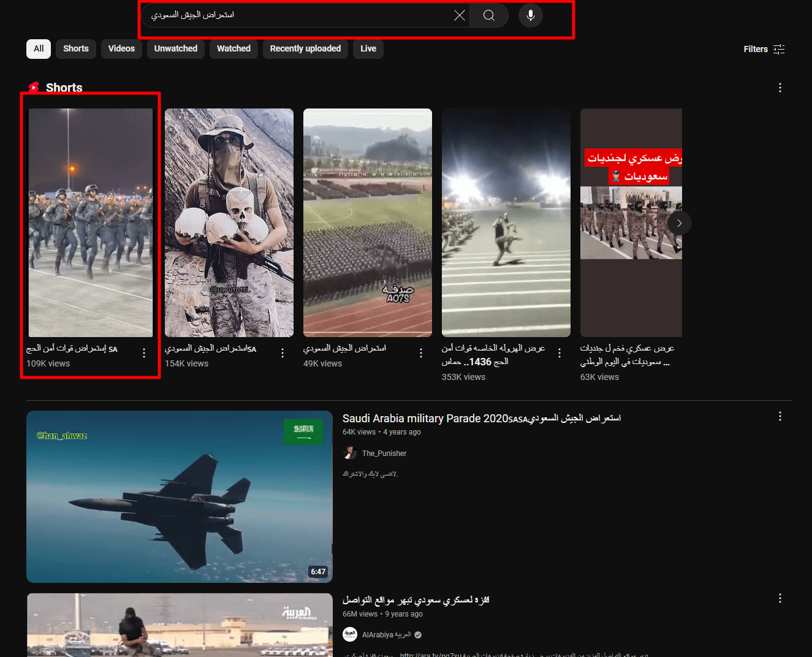
Task: Start voice search with the microphone icon
Action: (531, 15)
